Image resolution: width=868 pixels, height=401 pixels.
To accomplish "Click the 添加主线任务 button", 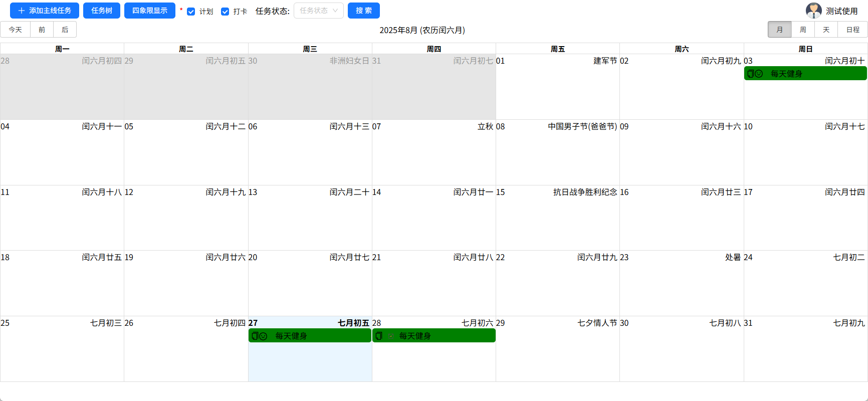I will pos(45,11).
